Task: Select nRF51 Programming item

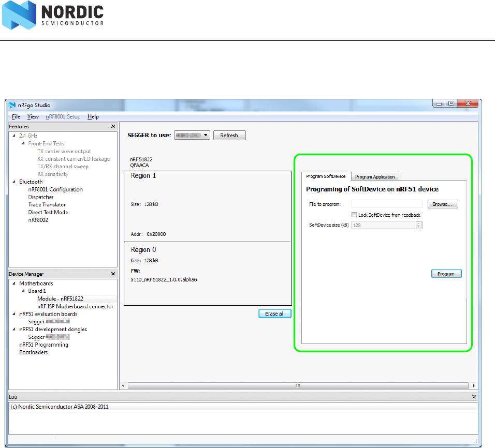Action: coord(43,345)
